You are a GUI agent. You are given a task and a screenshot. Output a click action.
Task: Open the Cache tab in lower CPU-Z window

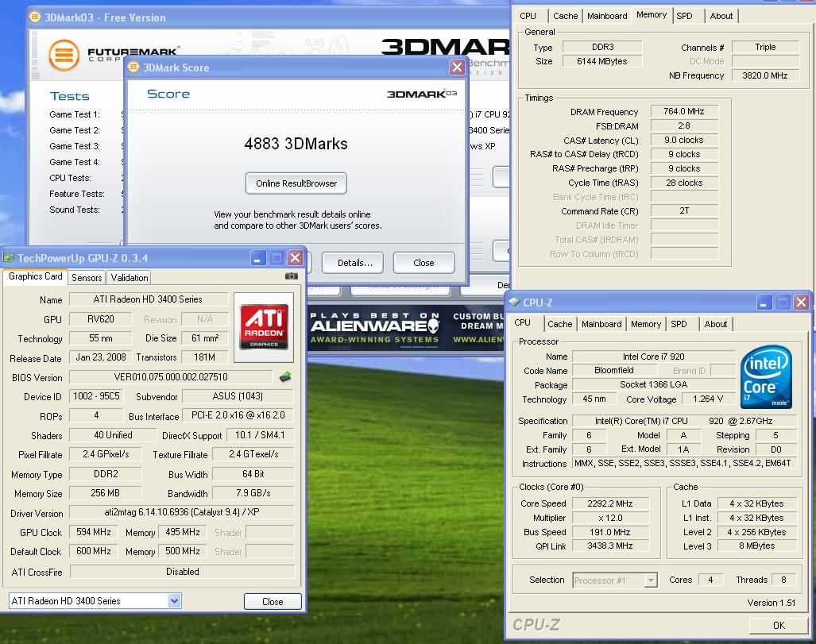[560, 324]
